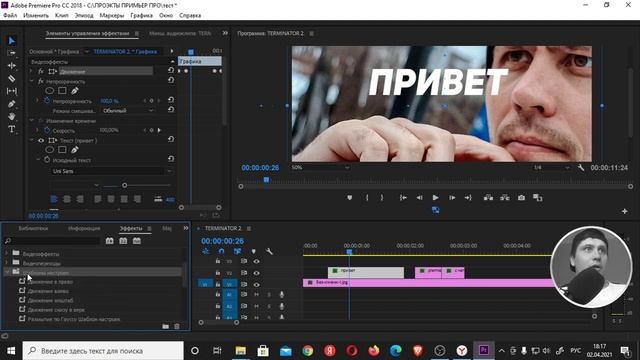Screen dimensions: 640x360
Task: Mark Out point in Program monitor
Action: tap(382, 198)
